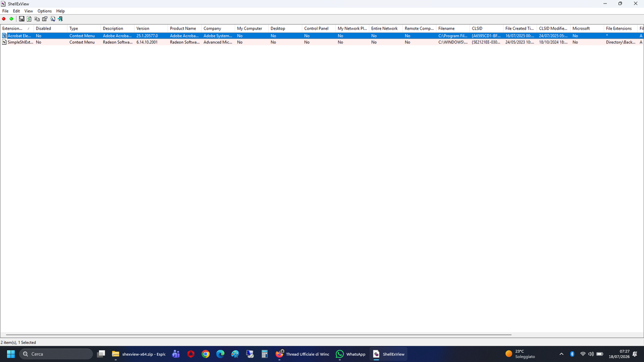The width and height of the screenshot is (644, 362).
Task: Click the Desktop column header
Action: click(x=285, y=29)
